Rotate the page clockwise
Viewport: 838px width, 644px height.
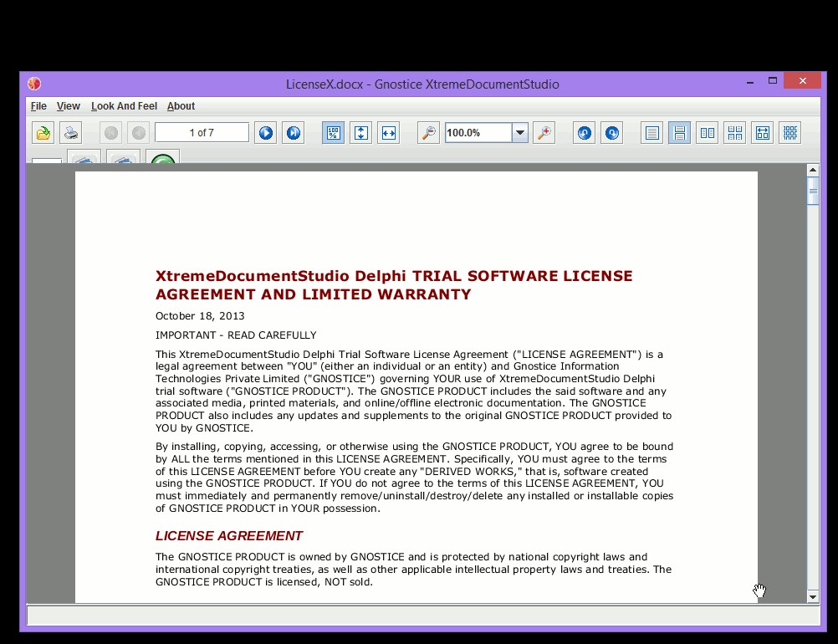pyautogui.click(x=612, y=133)
